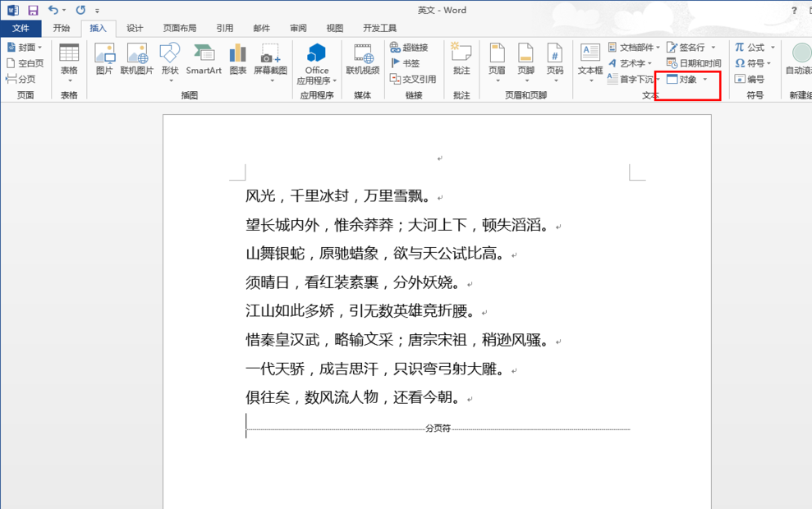Place cursor before the 分页符 page break

(247, 425)
